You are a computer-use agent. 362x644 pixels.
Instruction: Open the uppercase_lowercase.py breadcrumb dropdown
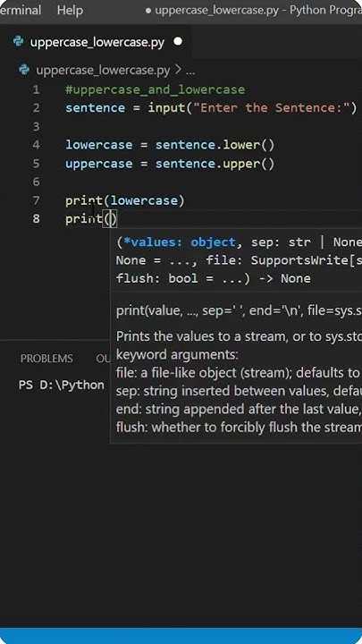[x=103, y=71]
